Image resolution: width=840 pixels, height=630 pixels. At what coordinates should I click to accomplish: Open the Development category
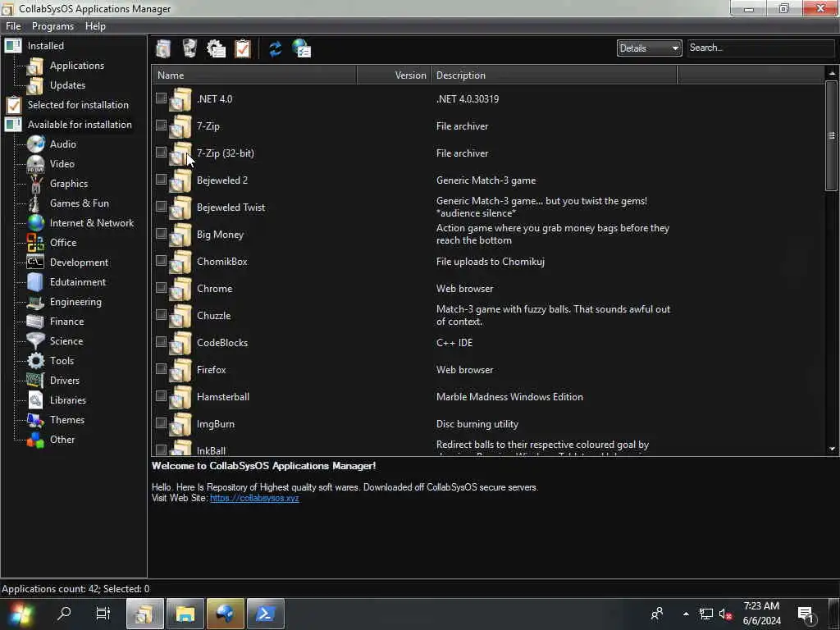tap(79, 262)
